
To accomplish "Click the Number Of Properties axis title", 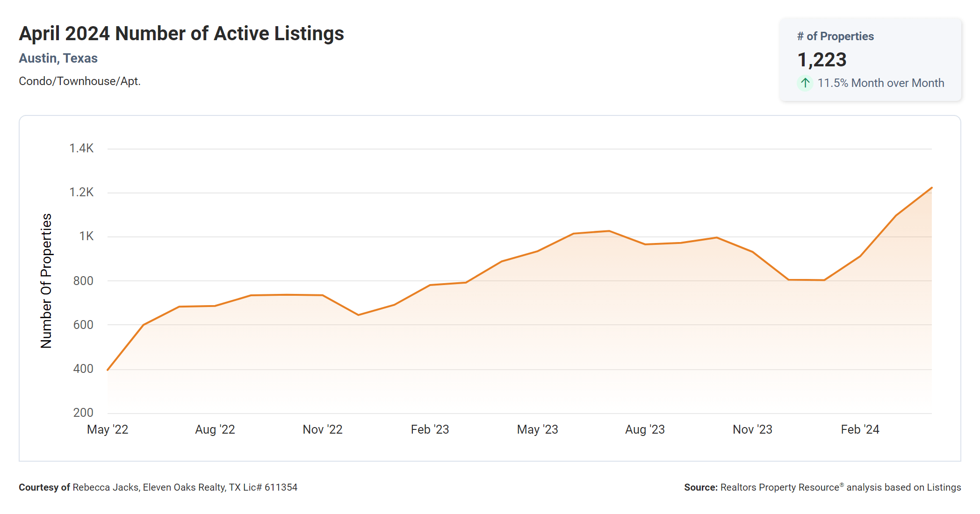I will 46,281.
